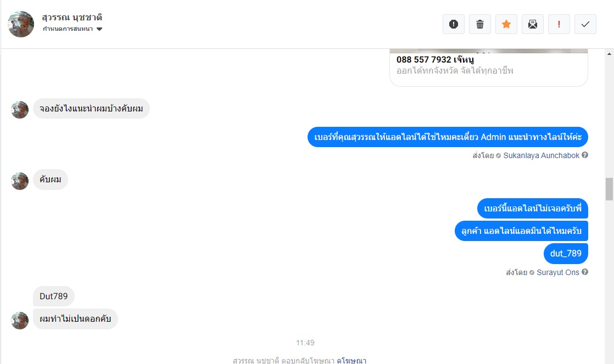Image resolution: width=614 pixels, height=364 pixels.
Task: Click scroll-up arrow of chat scrollbar
Action: click(609, 54)
